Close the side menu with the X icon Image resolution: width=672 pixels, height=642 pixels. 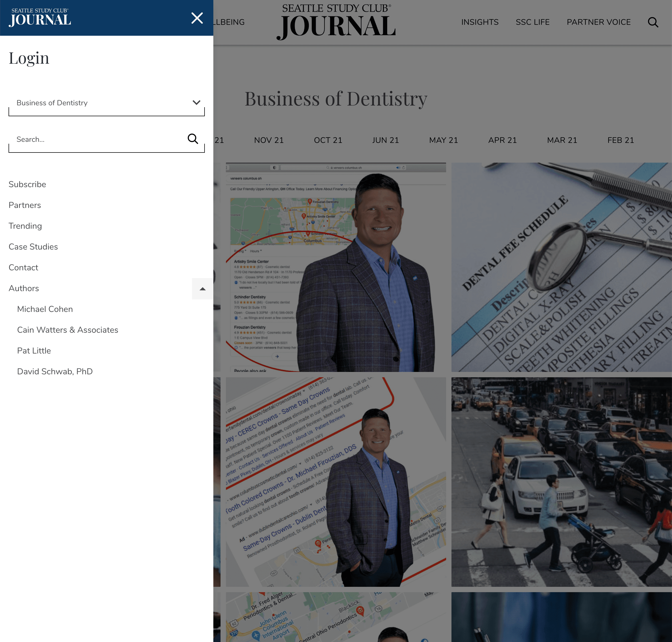197,18
